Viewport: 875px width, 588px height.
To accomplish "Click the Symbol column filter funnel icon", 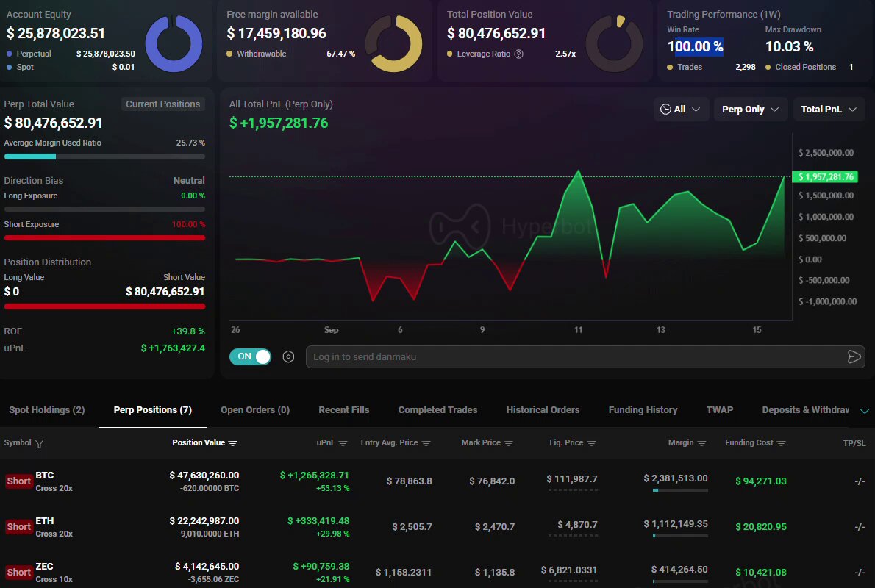I will pyautogui.click(x=39, y=443).
